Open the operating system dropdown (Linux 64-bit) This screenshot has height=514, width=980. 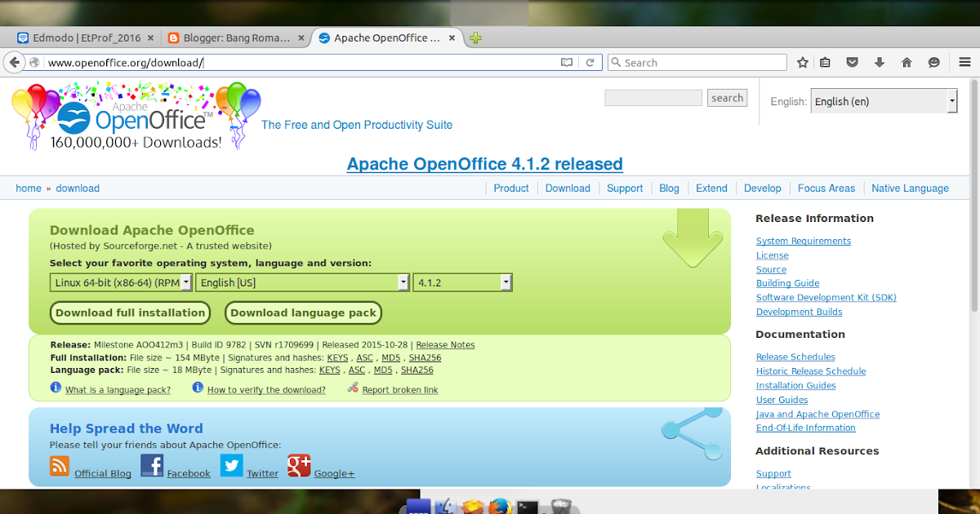point(121,282)
